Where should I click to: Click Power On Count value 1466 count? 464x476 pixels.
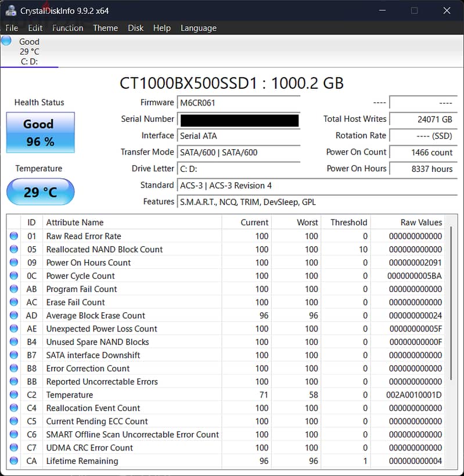(423, 152)
